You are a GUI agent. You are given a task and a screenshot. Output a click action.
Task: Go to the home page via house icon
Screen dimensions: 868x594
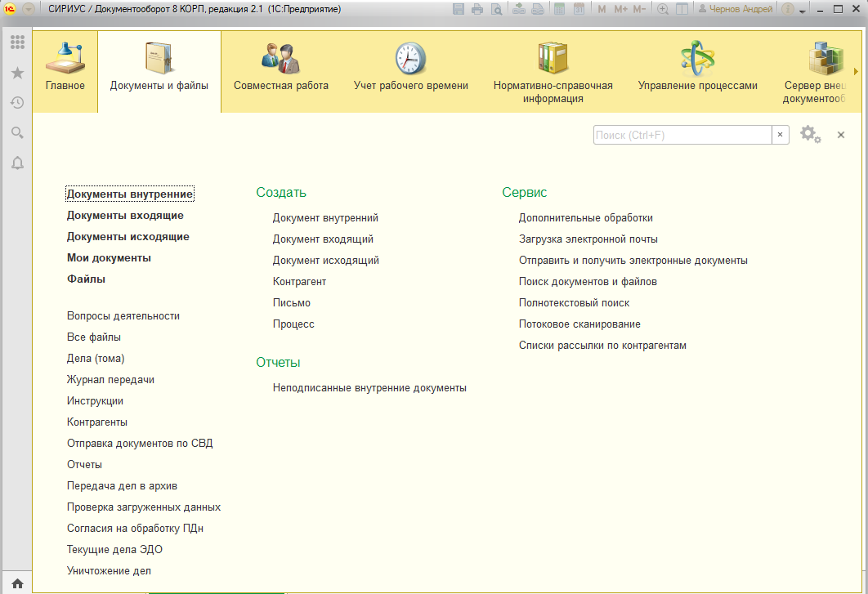point(17,583)
